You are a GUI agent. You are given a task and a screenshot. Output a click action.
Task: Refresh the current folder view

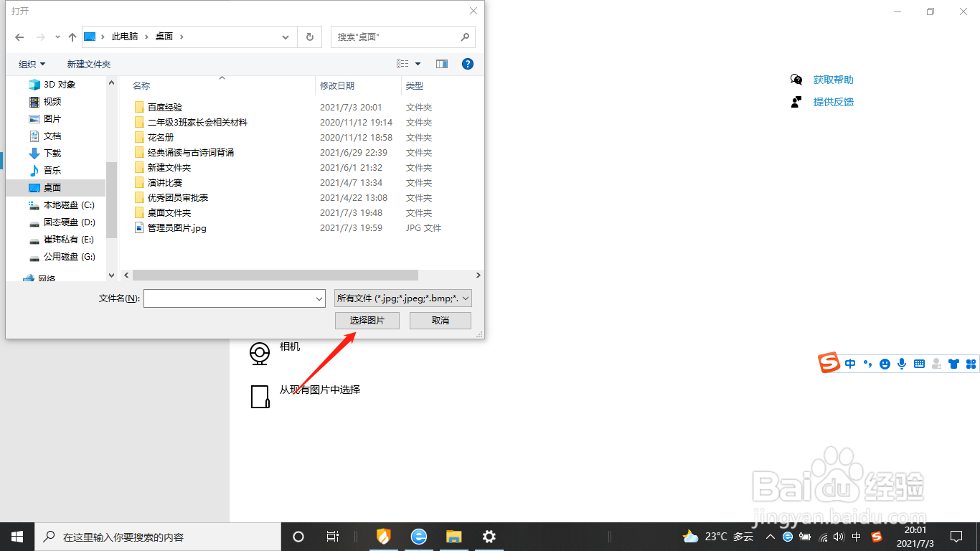tap(309, 37)
